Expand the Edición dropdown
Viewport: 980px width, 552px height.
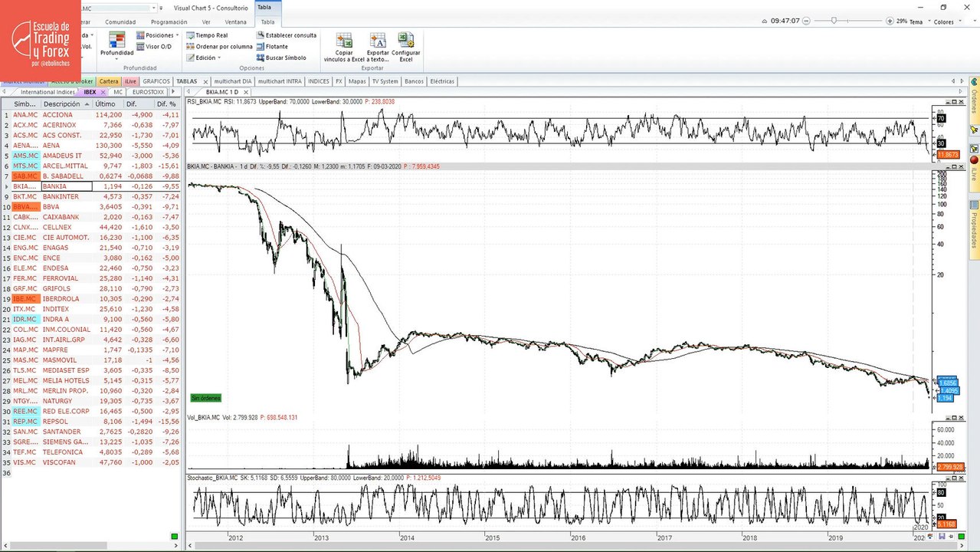click(205, 58)
